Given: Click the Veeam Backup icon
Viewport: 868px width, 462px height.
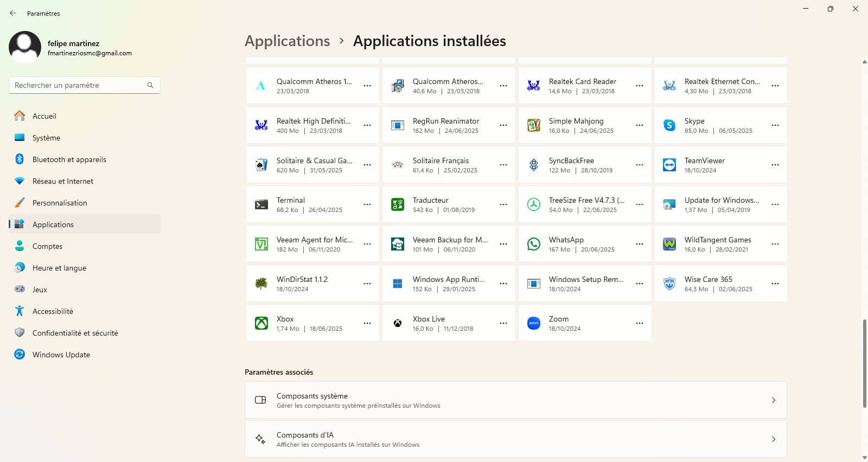Looking at the screenshot, I should (398, 244).
